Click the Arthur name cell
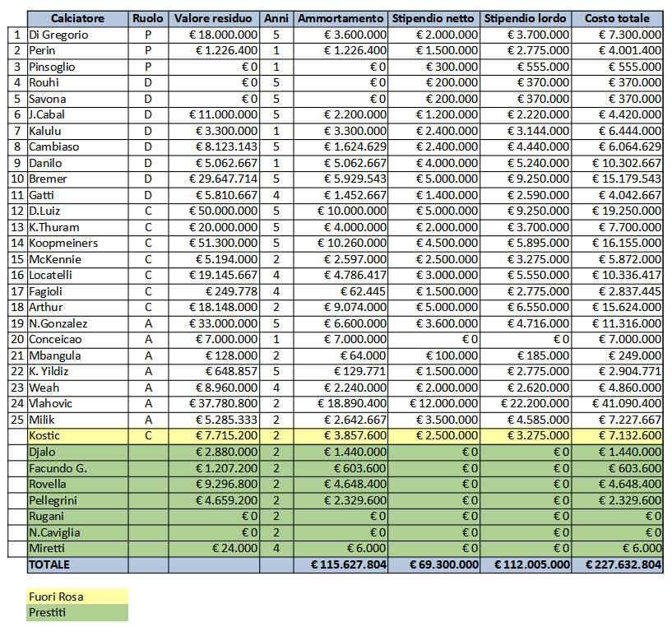672x627 pixels. point(77,308)
